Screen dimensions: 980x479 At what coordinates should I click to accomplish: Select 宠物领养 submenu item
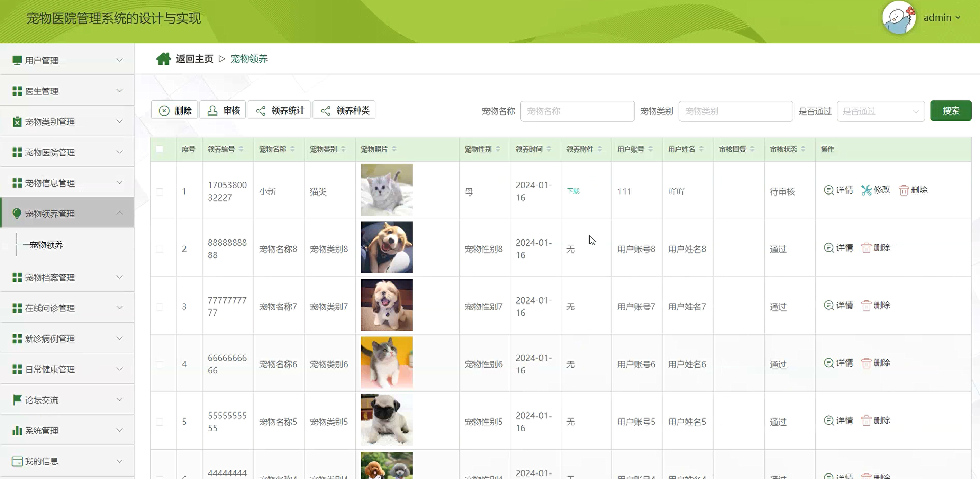[46, 245]
